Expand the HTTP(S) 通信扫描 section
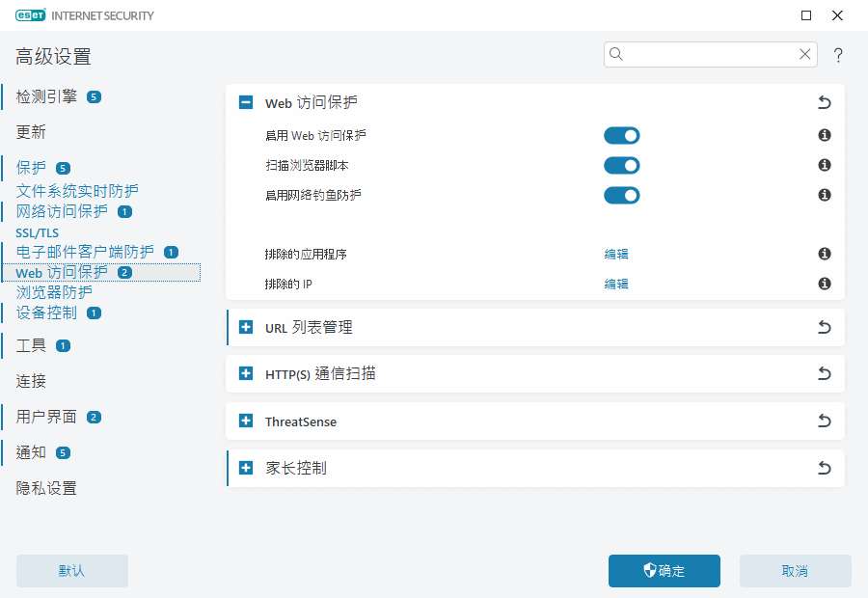 (245, 374)
